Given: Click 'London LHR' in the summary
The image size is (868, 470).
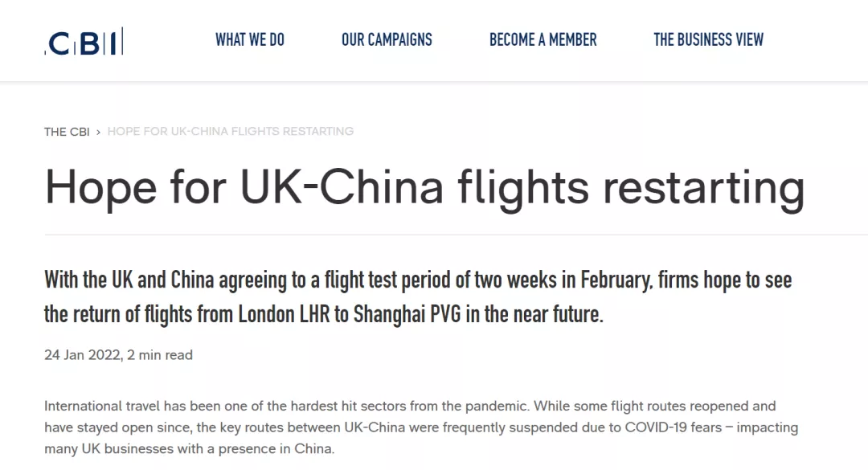Looking at the screenshot, I should coord(284,314).
